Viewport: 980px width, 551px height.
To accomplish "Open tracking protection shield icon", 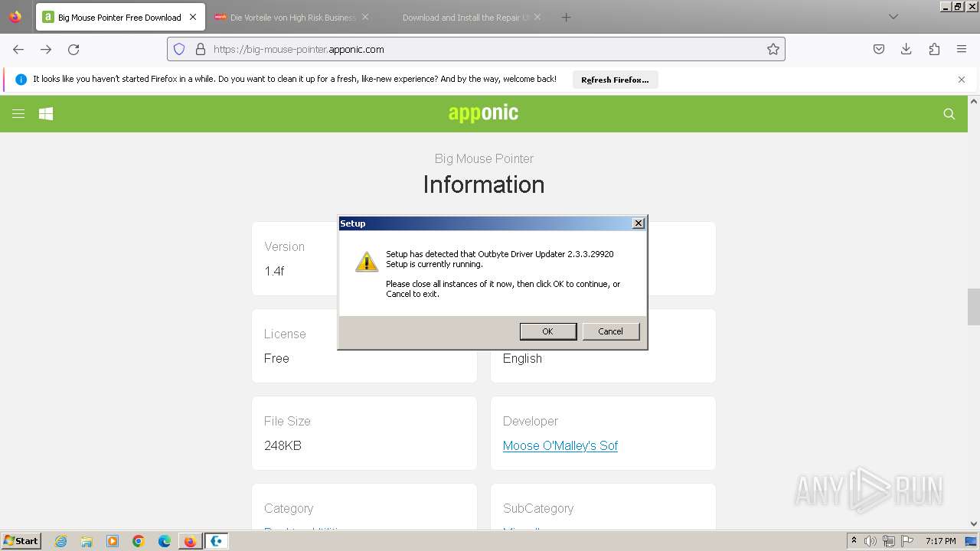I will [x=179, y=49].
